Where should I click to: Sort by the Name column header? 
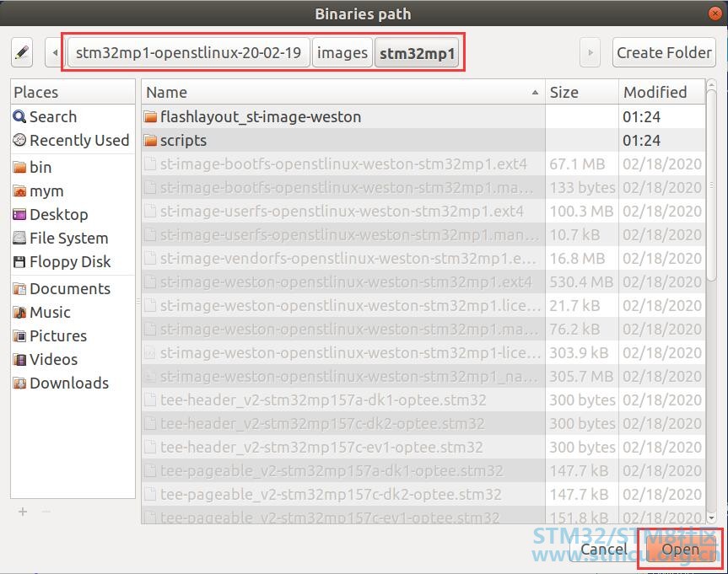(343, 93)
